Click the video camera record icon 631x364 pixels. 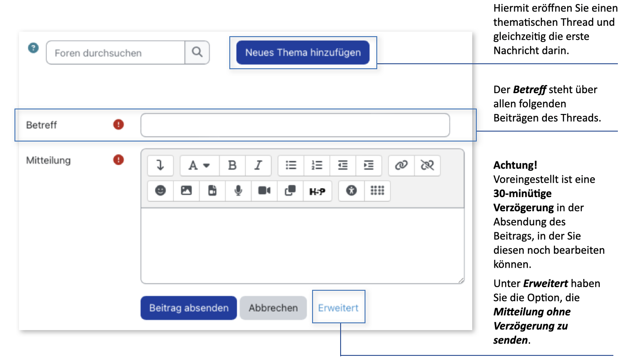(x=264, y=191)
